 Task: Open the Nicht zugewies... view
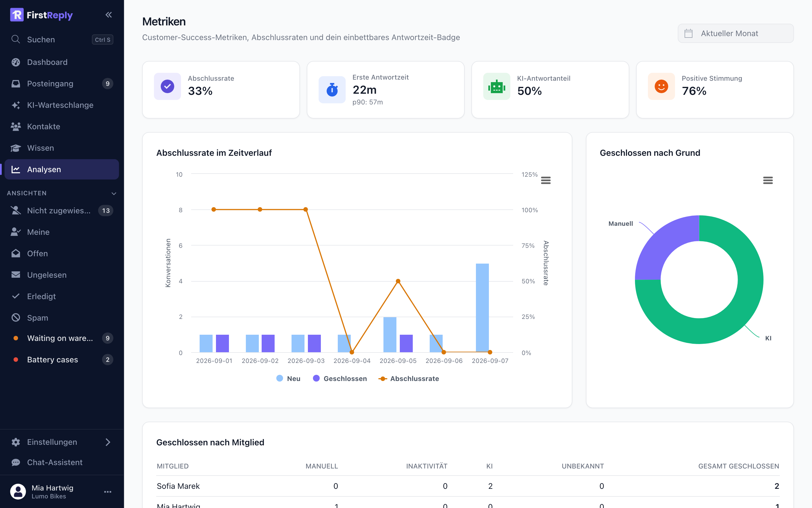coord(62,211)
